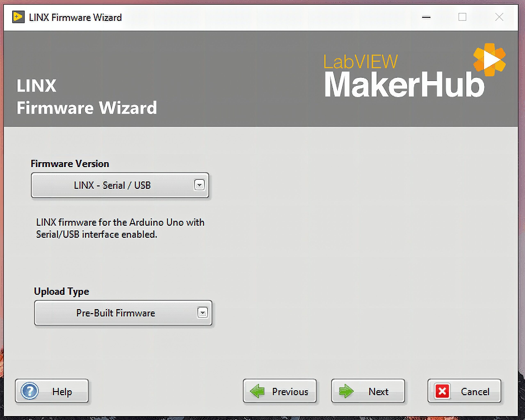Click the MakerHub orange play logo
This screenshot has width=525, height=420.
pos(490,60)
